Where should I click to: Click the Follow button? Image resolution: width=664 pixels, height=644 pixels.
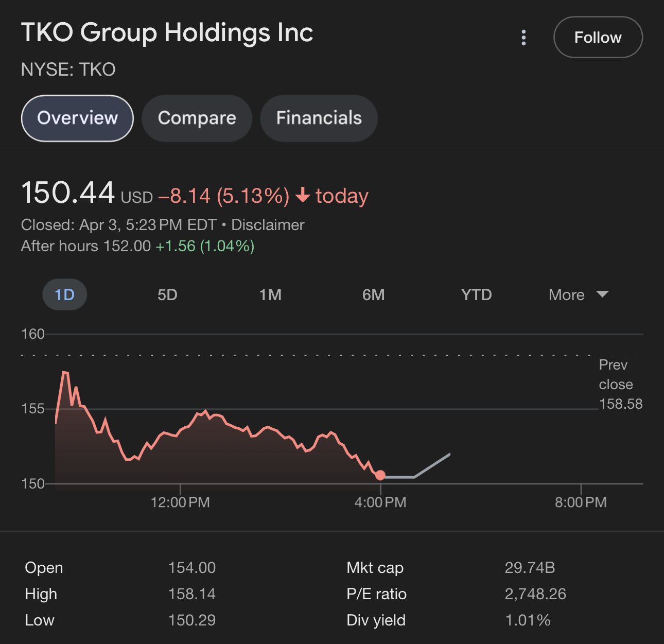tap(598, 38)
